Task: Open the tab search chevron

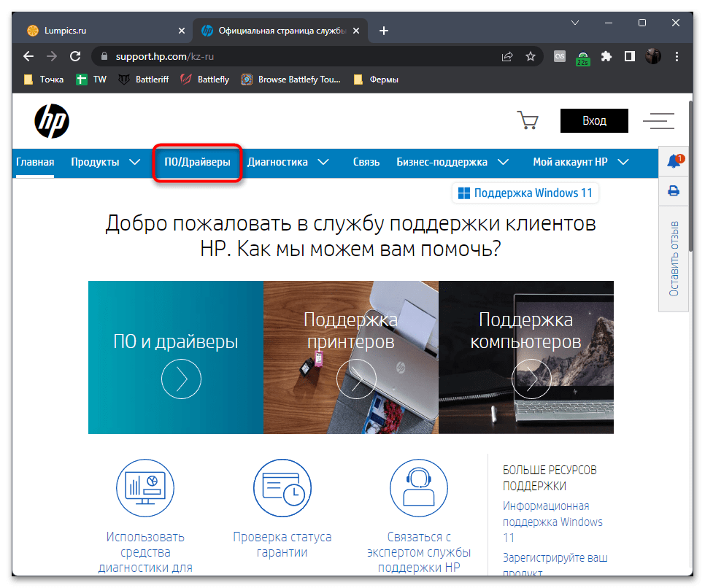Action: (x=574, y=23)
